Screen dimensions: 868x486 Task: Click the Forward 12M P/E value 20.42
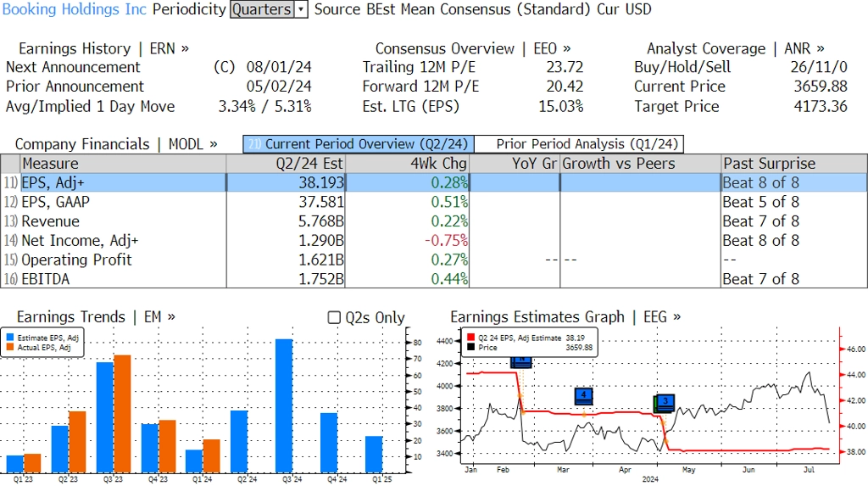(x=565, y=87)
